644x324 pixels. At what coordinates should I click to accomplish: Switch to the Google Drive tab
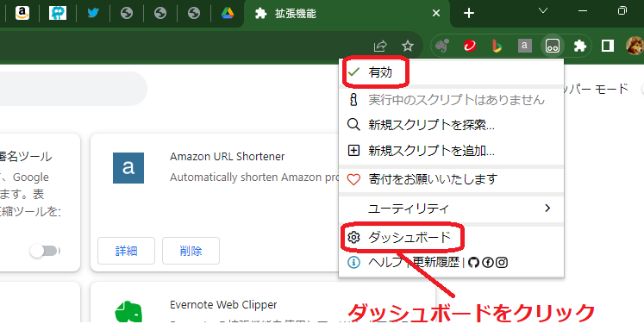click(228, 13)
